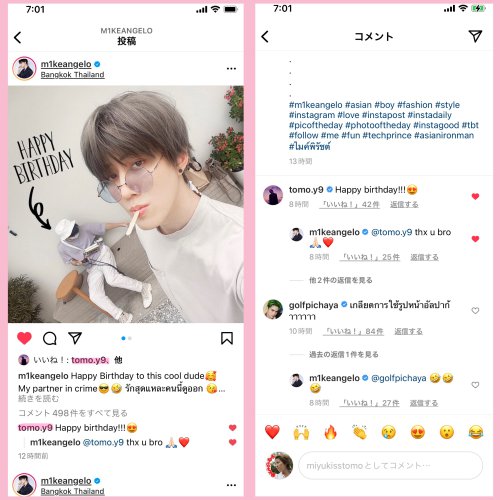Share post with paper plane icon under photo
This screenshot has width=500, height=500.
click(x=75, y=338)
